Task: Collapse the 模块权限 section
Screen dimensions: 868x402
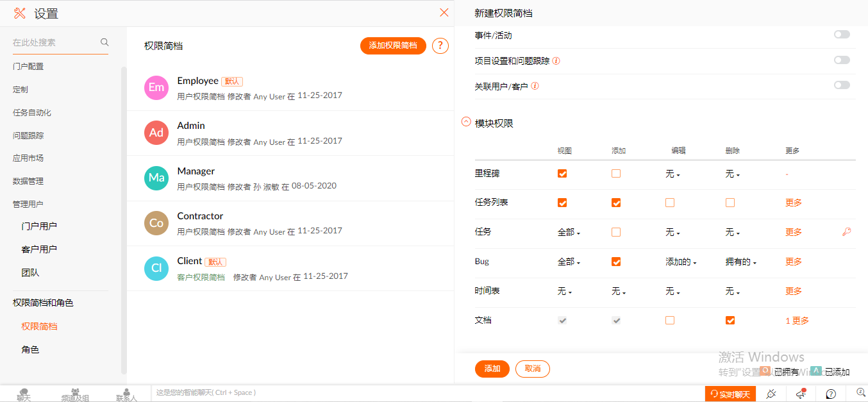Action: (x=466, y=122)
